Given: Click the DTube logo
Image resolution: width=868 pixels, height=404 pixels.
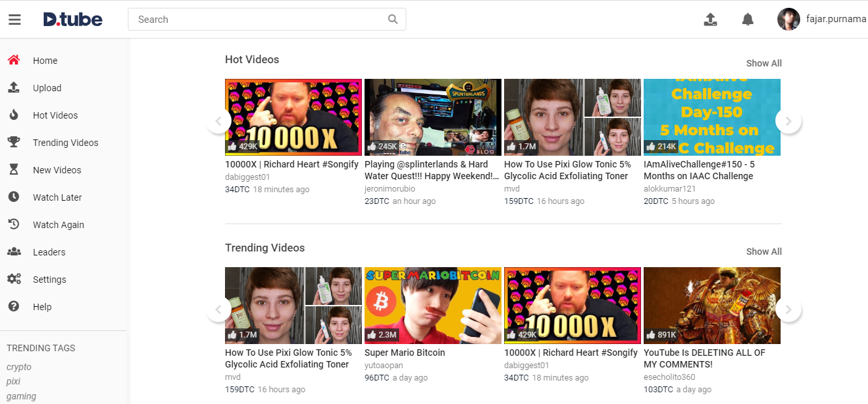Looking at the screenshot, I should click(72, 20).
